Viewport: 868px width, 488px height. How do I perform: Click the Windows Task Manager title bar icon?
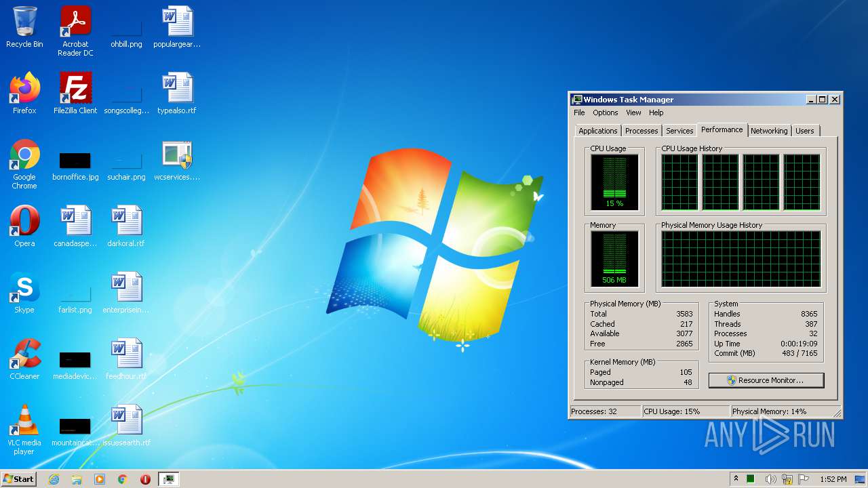point(576,100)
